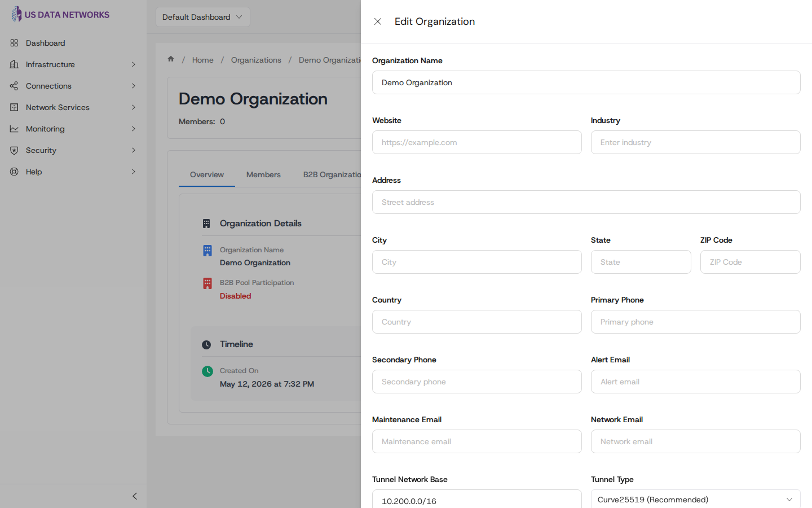Click the ZIP Code input field
This screenshot has height=508, width=812.
[751, 262]
